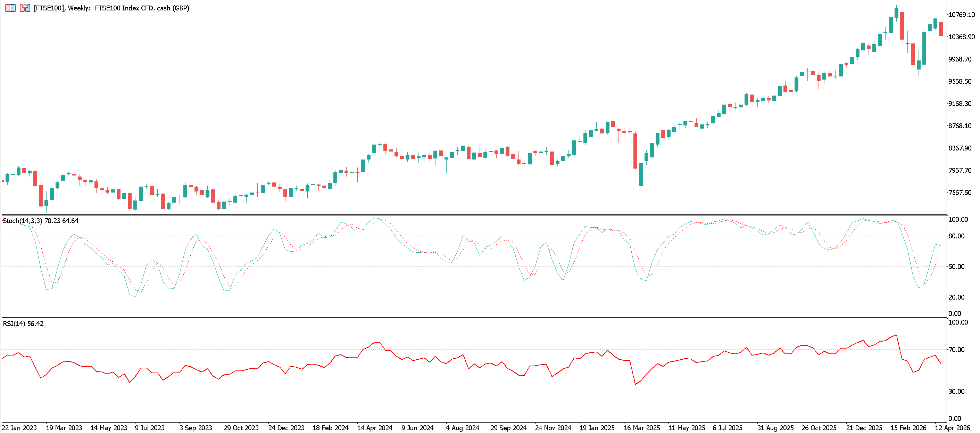
Task: Click the 20.00 level on Stochastic scale
Action: pyautogui.click(x=956, y=297)
